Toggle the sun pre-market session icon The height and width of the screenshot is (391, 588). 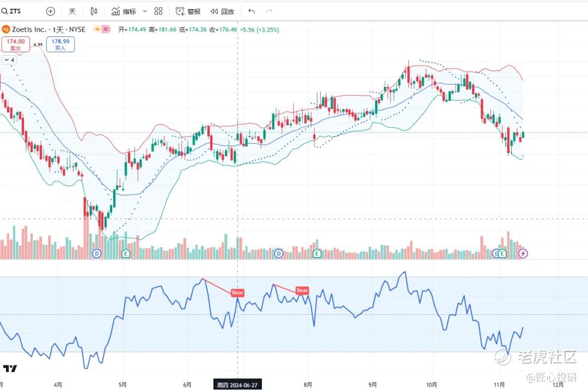(97, 29)
